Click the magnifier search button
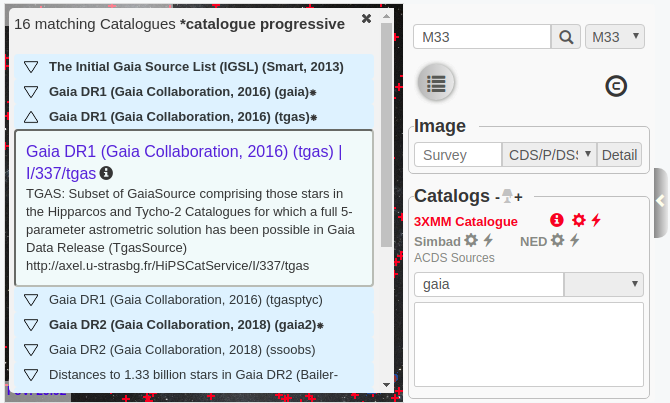Screen dimensions: 670x403 click(x=566, y=37)
